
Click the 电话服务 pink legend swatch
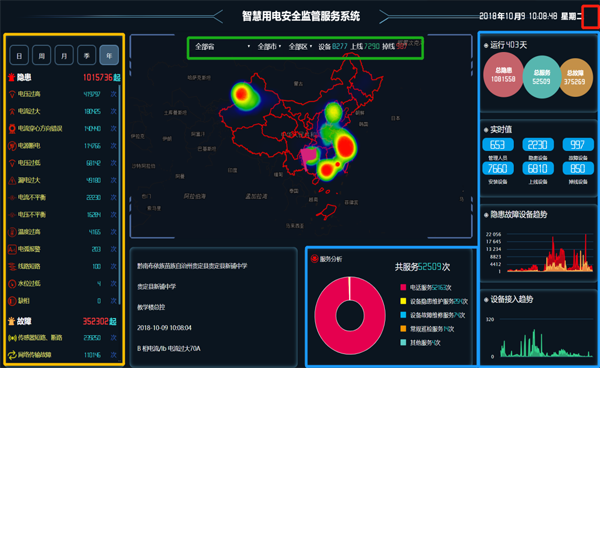[400, 287]
